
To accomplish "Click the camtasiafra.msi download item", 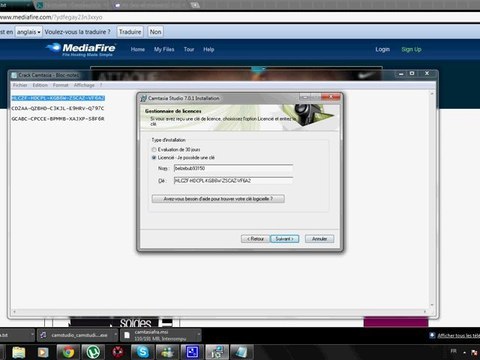I will click(x=161, y=335).
